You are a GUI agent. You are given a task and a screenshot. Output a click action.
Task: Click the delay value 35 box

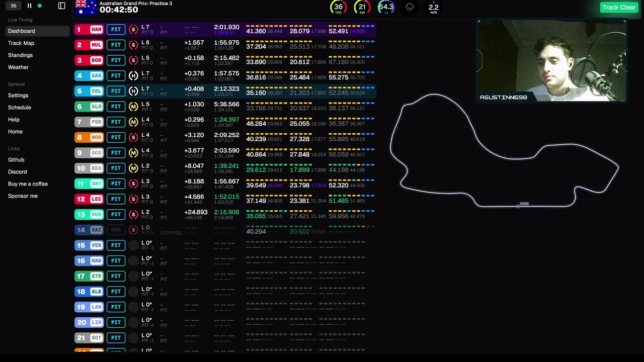13,6
